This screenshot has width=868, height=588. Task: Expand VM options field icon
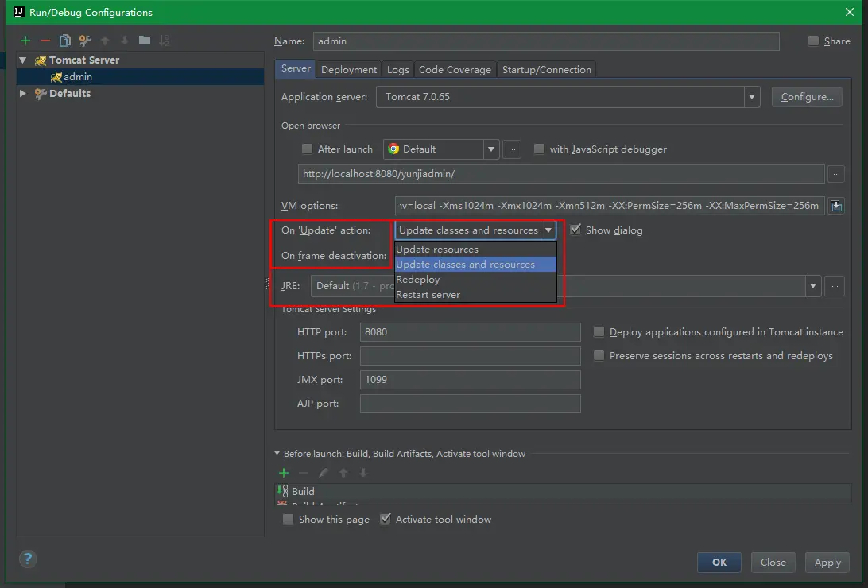point(836,206)
